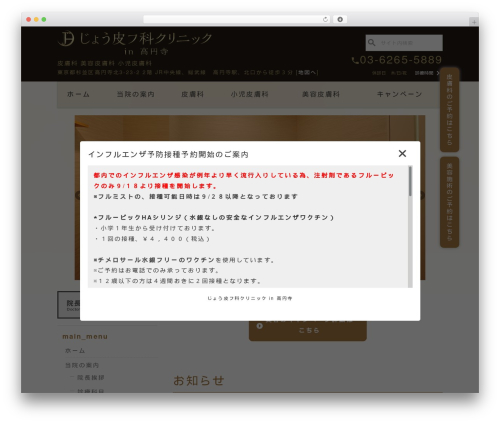Image resolution: width=500 pixels, height=423 pixels.
Task: Open sidebar ホーム link
Action: pos(75,351)
